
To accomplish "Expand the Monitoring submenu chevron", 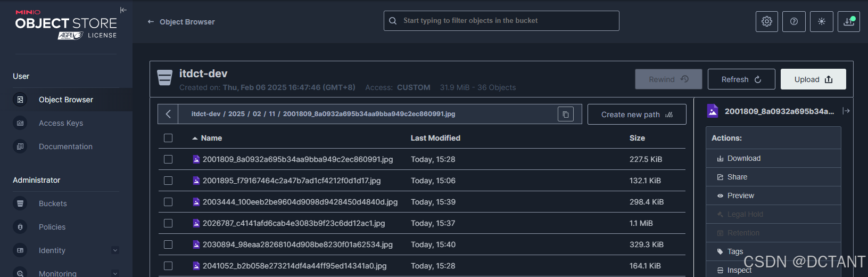I will [x=115, y=273].
